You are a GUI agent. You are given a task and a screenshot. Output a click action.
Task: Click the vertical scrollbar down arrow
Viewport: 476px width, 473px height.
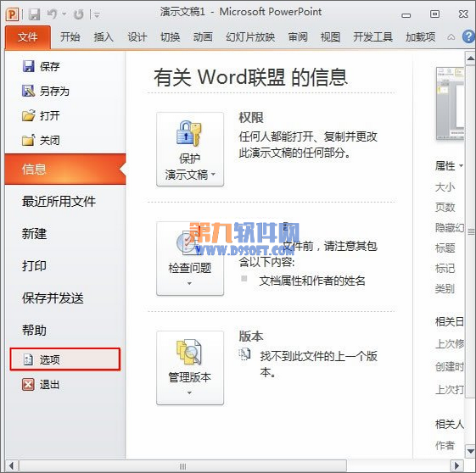471,451
